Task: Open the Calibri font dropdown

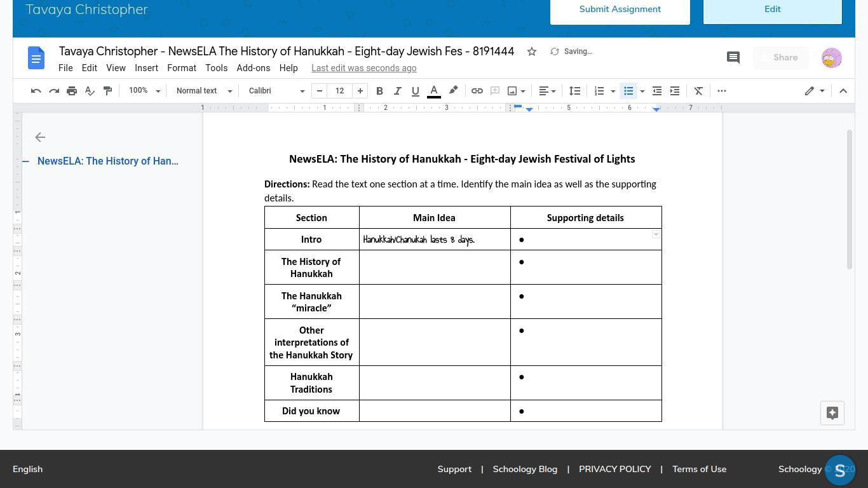Action: click(276, 91)
